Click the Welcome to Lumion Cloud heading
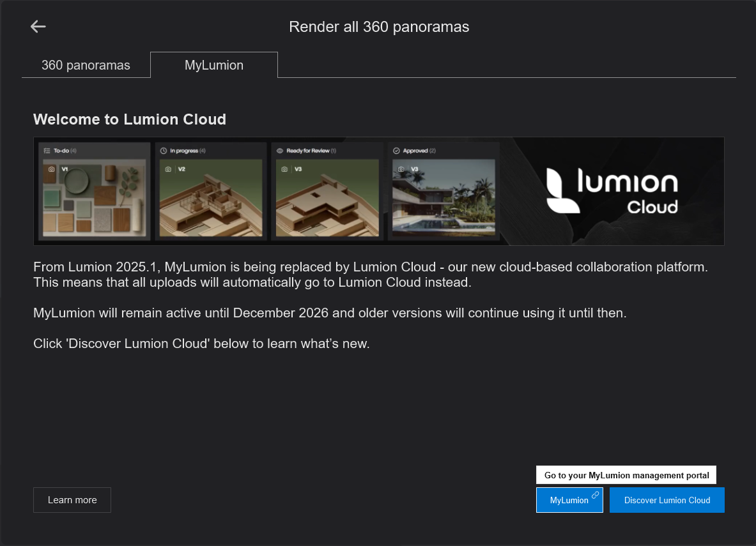 coord(130,119)
